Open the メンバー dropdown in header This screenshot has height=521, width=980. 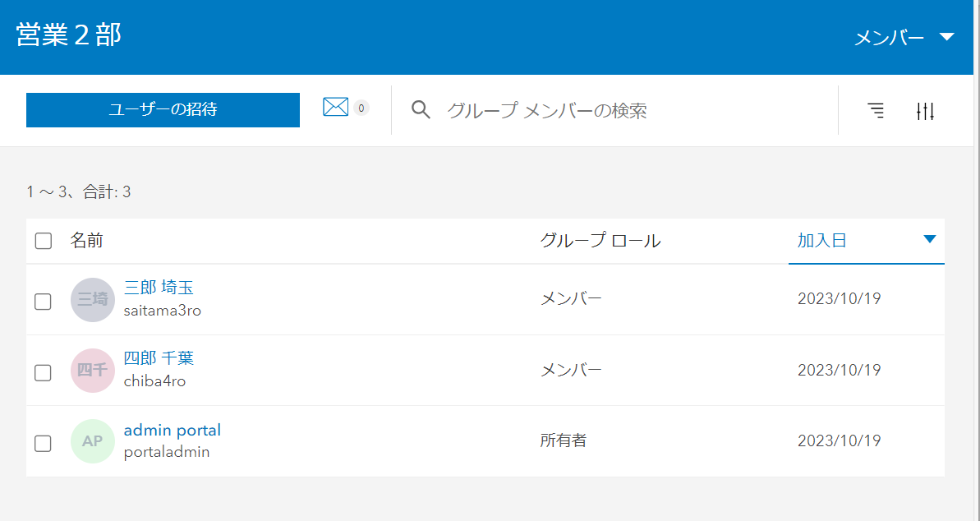coord(904,38)
